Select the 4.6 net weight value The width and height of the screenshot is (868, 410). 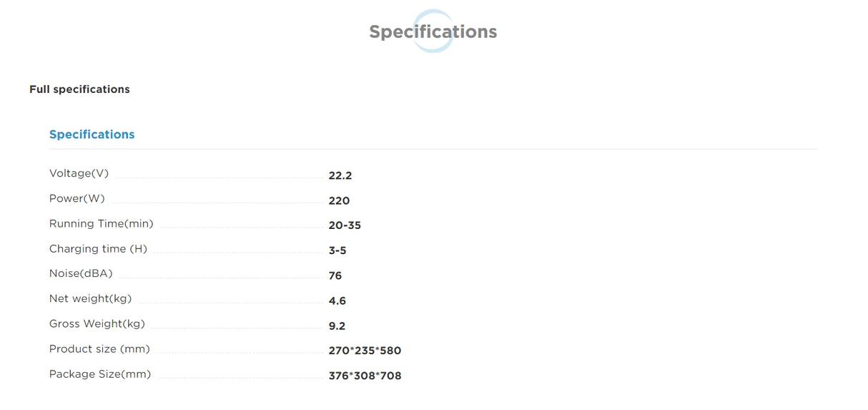pos(337,301)
